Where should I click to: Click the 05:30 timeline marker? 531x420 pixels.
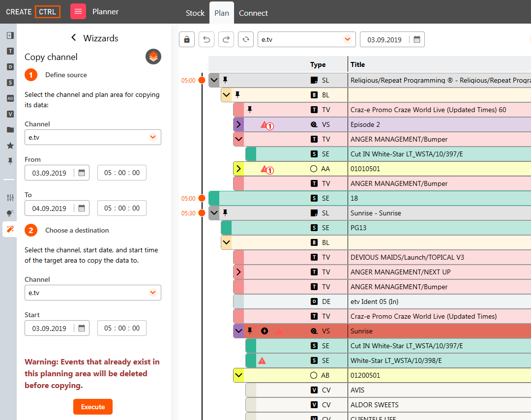click(202, 213)
